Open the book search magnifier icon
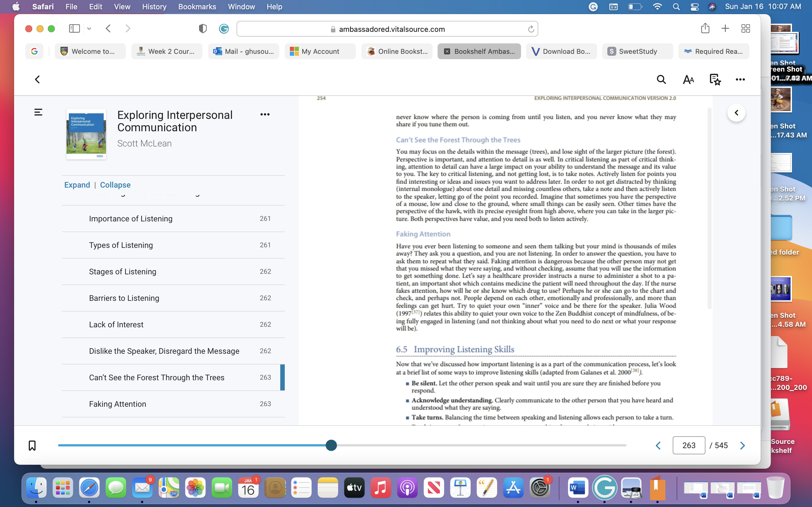The height and width of the screenshot is (507, 812). pos(661,79)
